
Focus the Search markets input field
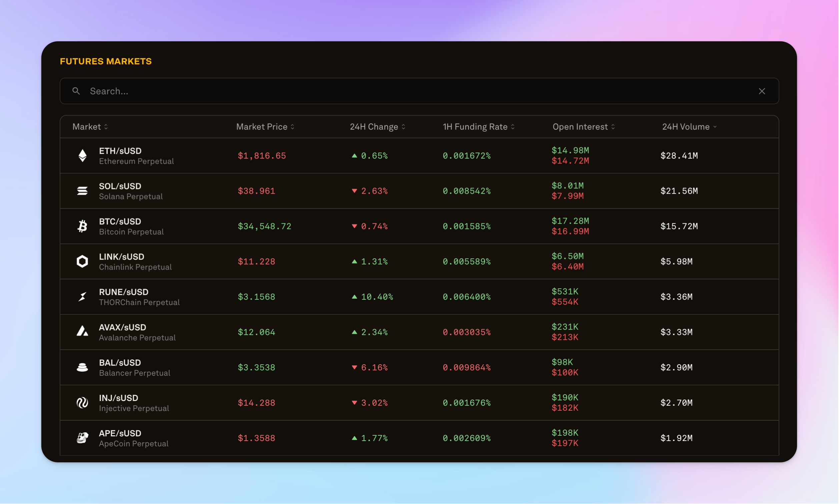point(407,91)
